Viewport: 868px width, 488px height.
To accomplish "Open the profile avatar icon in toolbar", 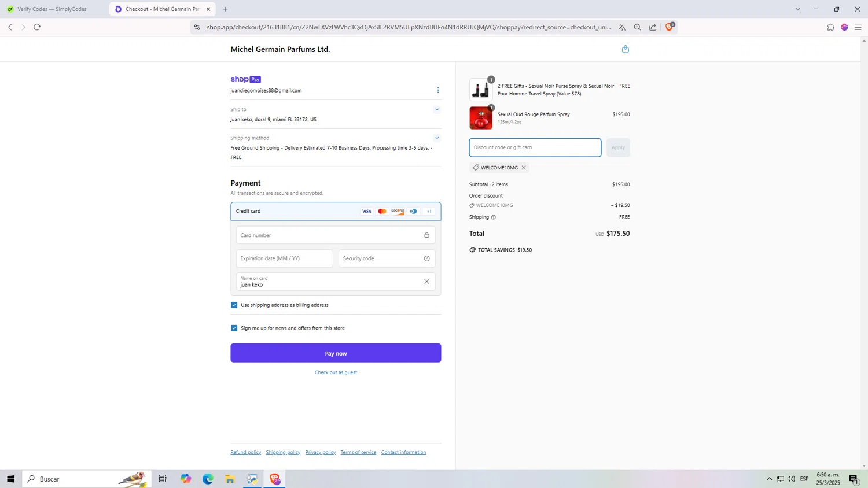I will [844, 27].
